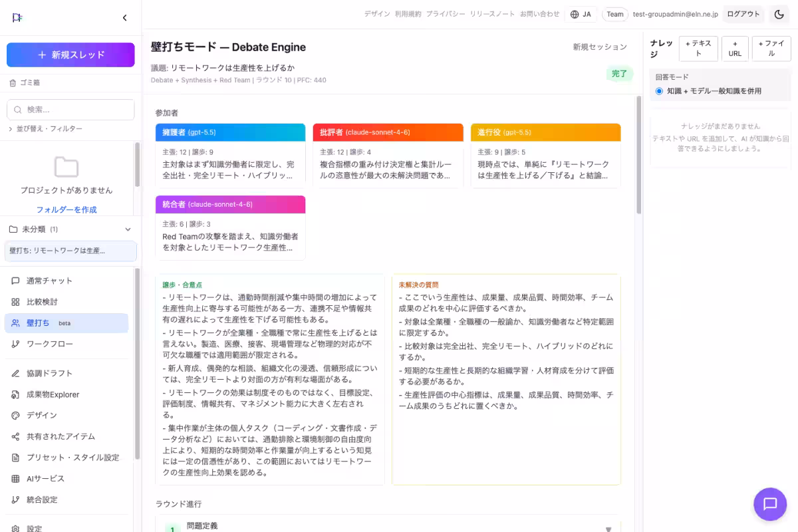Open 利用規約 in top navigation
This screenshot has height=532, width=798.
click(x=408, y=14)
